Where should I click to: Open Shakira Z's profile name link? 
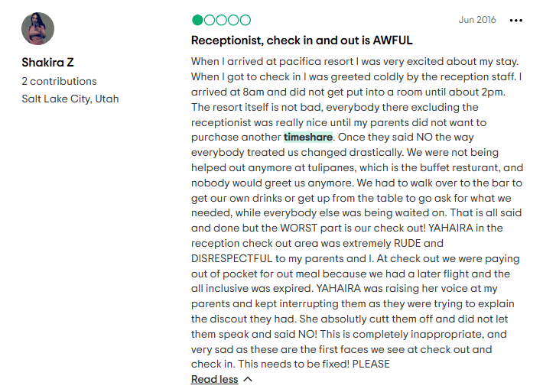point(47,63)
